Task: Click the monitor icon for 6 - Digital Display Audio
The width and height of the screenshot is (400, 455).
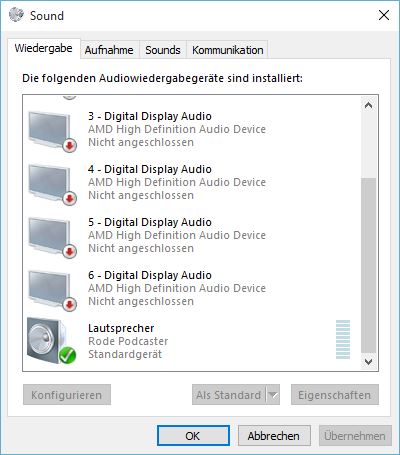Action: click(52, 290)
